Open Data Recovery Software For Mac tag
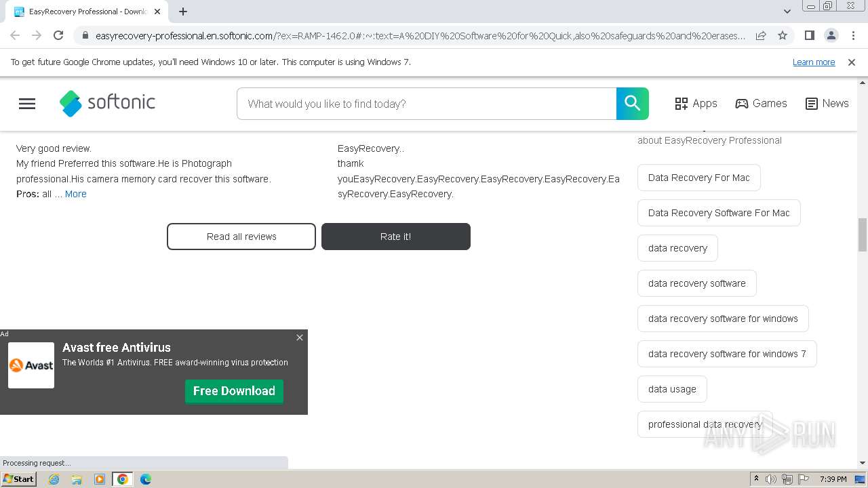This screenshot has height=488, width=868. tap(719, 213)
